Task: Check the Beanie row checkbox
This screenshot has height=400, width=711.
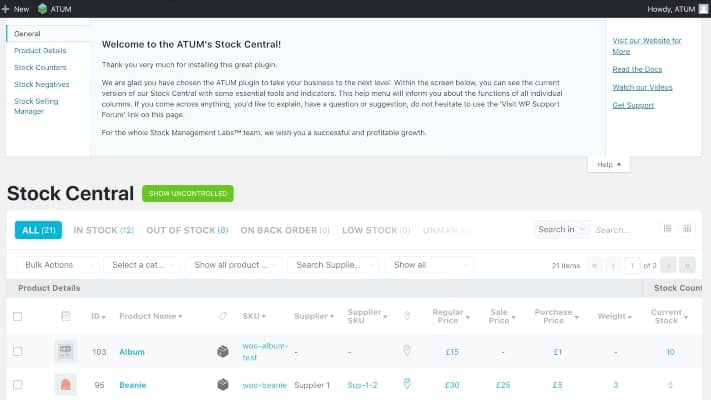Action: click(x=18, y=385)
